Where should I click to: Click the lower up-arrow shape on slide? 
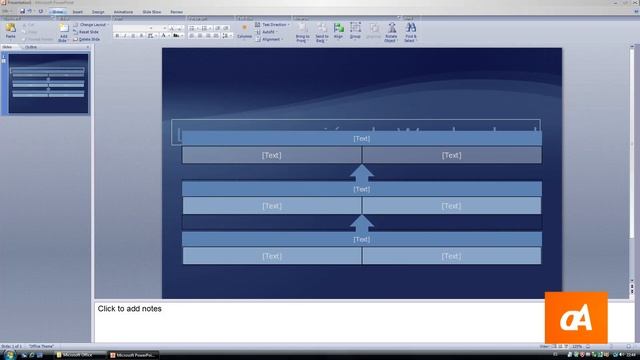pyautogui.click(x=362, y=223)
